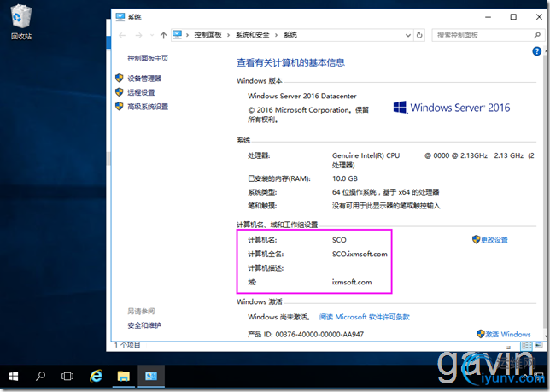Switch to large icons view in background window
The image size is (550, 392).
pos(538,346)
